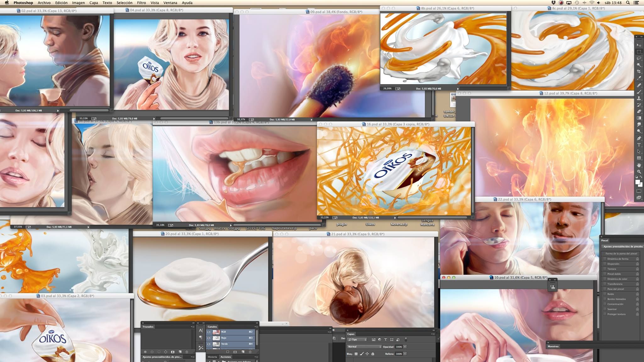Select the Smudge tool
This screenshot has width=644, height=362.
click(639, 124)
